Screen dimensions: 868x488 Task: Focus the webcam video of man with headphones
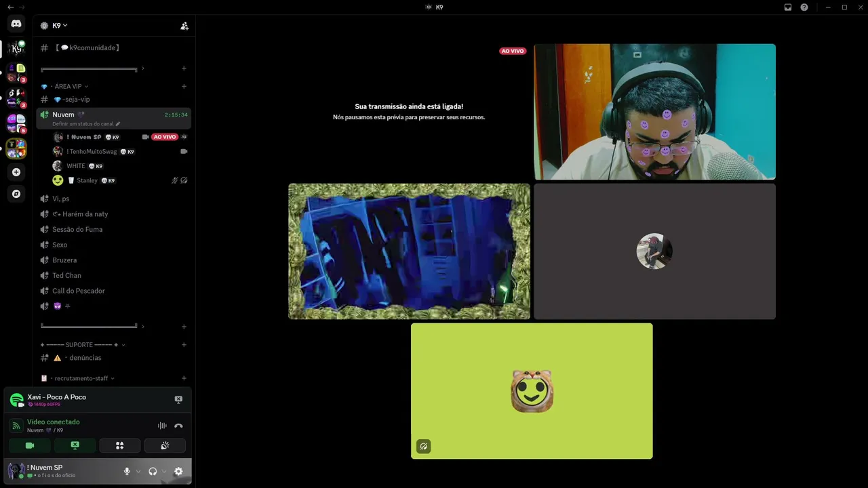click(654, 112)
